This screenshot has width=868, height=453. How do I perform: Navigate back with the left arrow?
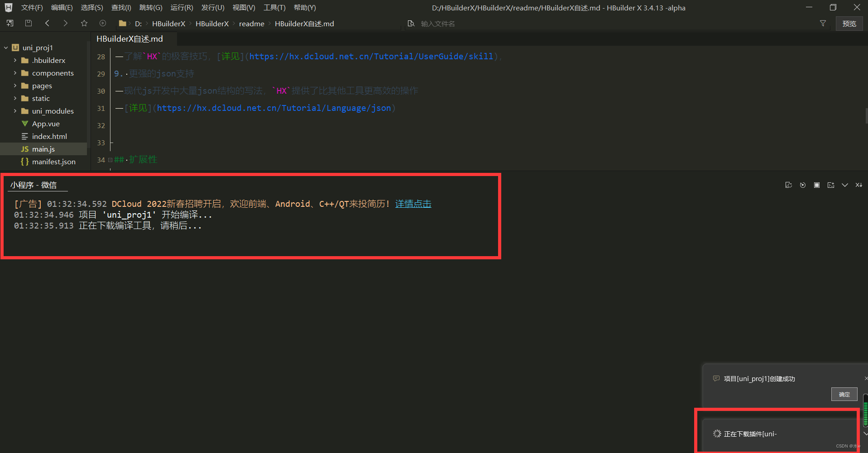[x=47, y=23]
